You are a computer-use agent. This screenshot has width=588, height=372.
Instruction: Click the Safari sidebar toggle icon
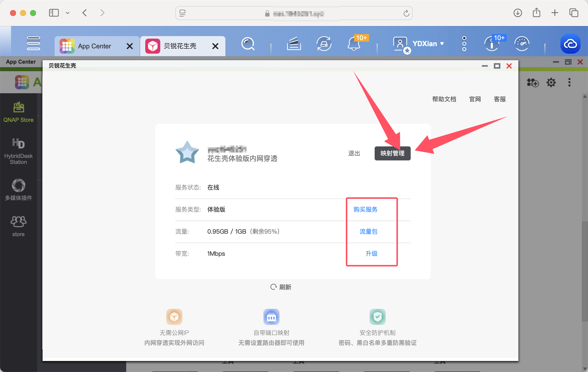[54, 13]
